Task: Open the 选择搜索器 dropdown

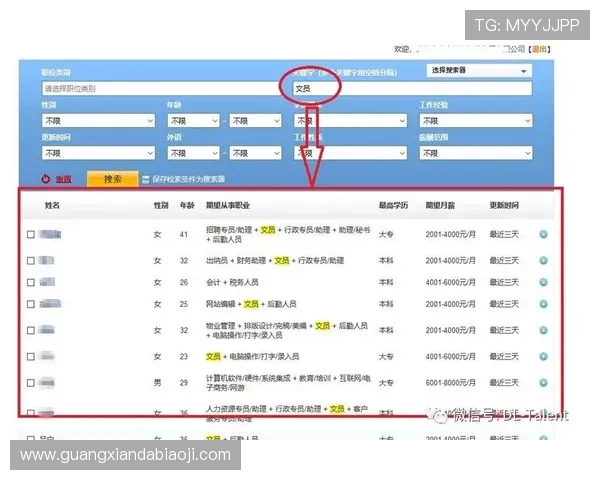Action: pos(479,71)
